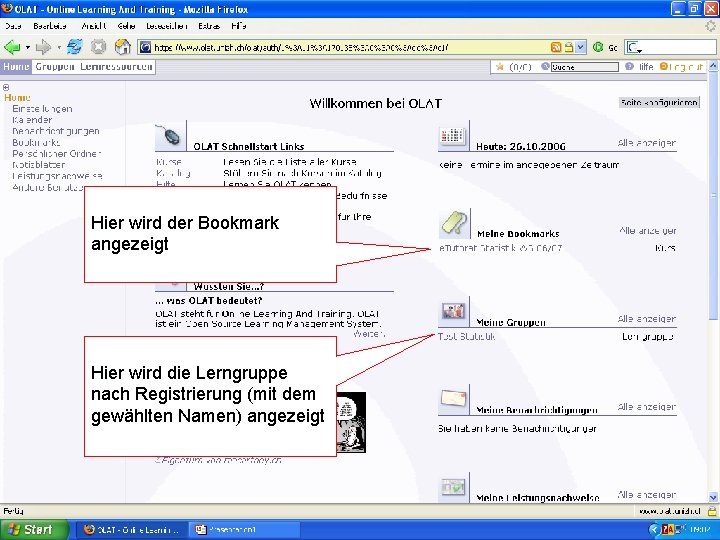The width and height of the screenshot is (720, 540).
Task: Click Alle anzeigen beside Meine Leistungsnachweise
Action: point(647,495)
